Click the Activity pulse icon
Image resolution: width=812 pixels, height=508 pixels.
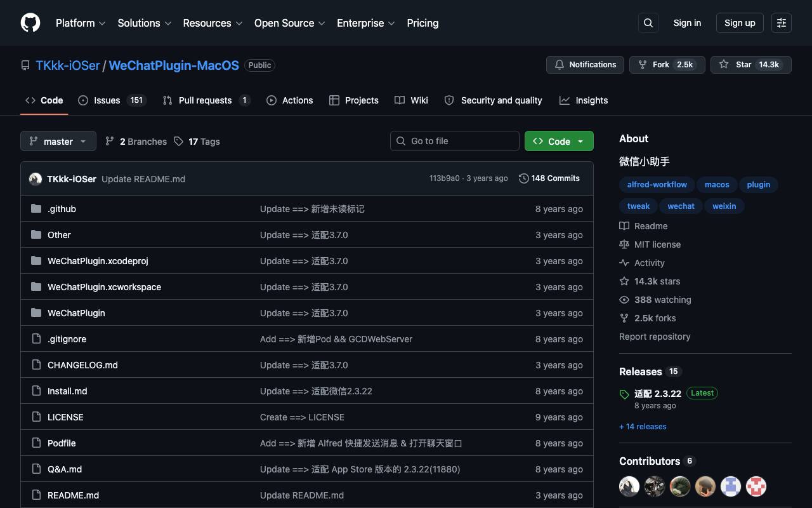pyautogui.click(x=624, y=263)
